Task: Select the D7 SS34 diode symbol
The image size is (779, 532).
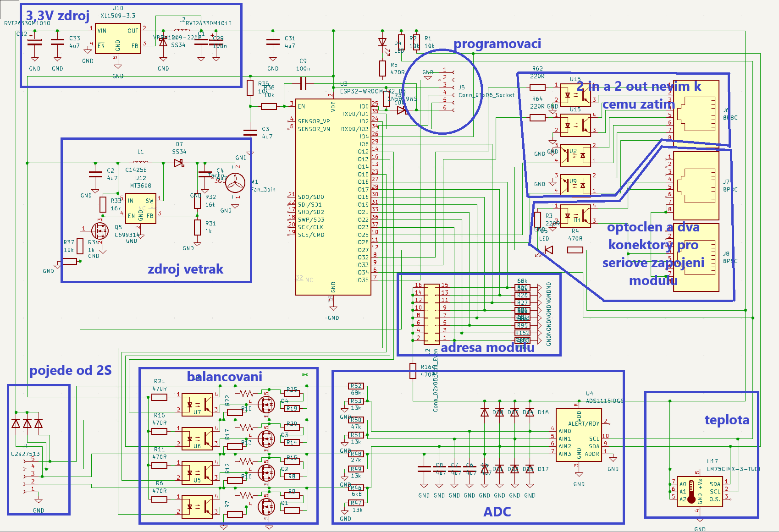Action: pos(179,163)
